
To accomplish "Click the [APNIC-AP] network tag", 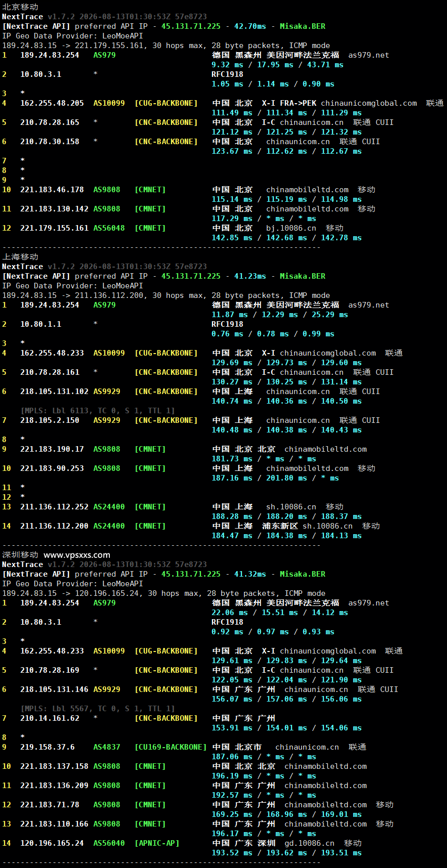I will 157,843.
